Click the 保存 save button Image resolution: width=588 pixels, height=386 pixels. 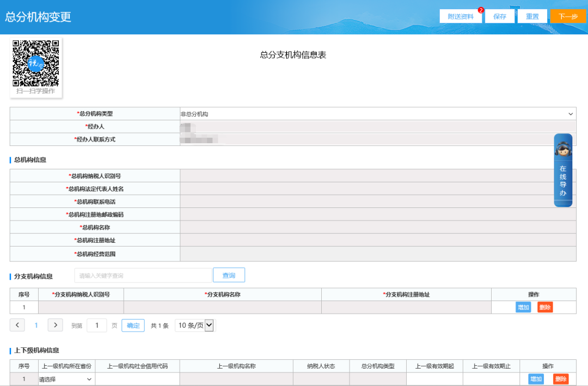(x=499, y=16)
